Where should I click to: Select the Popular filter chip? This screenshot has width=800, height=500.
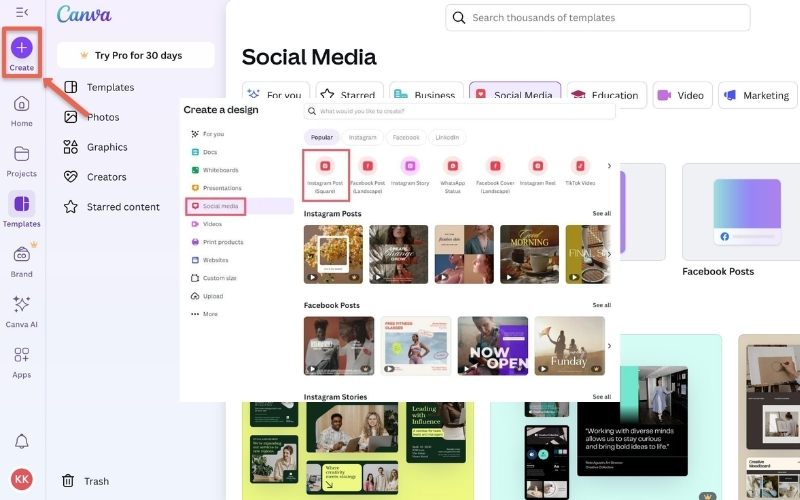[322, 137]
